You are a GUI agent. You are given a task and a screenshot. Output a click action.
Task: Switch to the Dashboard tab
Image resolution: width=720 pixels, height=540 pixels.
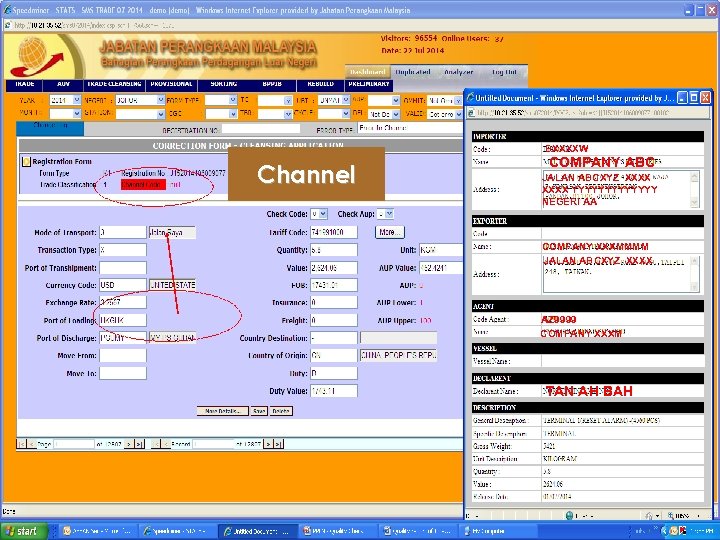coord(368,72)
